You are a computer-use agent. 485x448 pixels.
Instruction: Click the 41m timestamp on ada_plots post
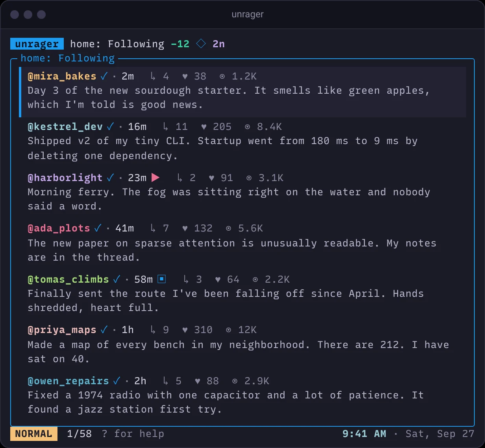click(124, 228)
